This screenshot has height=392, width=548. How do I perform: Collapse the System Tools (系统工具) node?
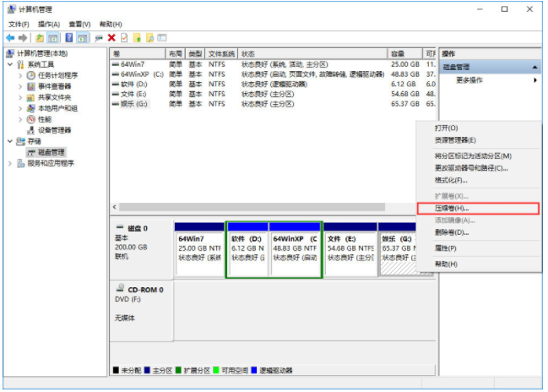(x=10, y=64)
